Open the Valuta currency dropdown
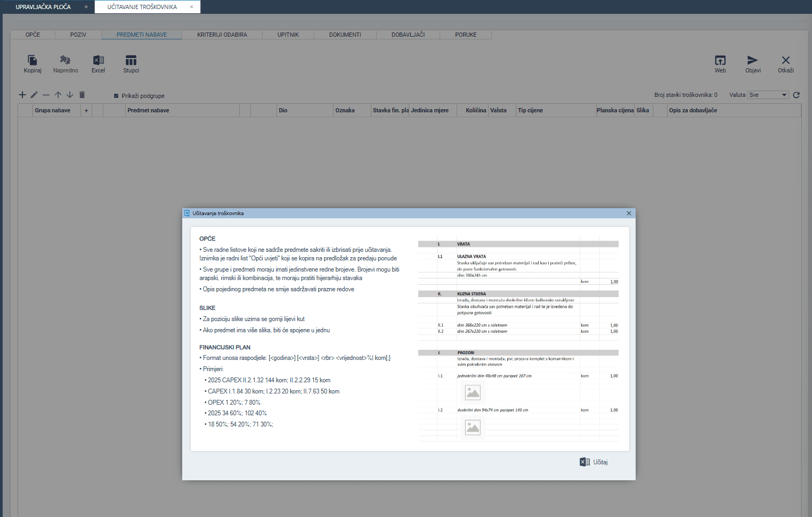 point(767,95)
